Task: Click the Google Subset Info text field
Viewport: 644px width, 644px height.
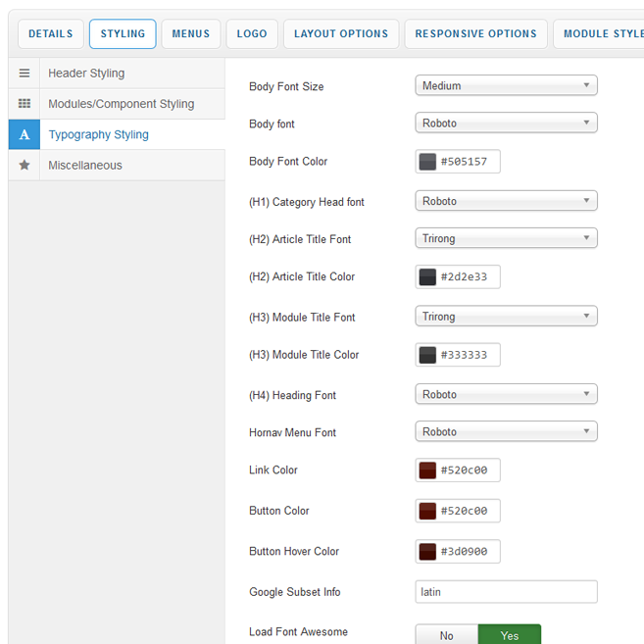Action: (x=506, y=592)
